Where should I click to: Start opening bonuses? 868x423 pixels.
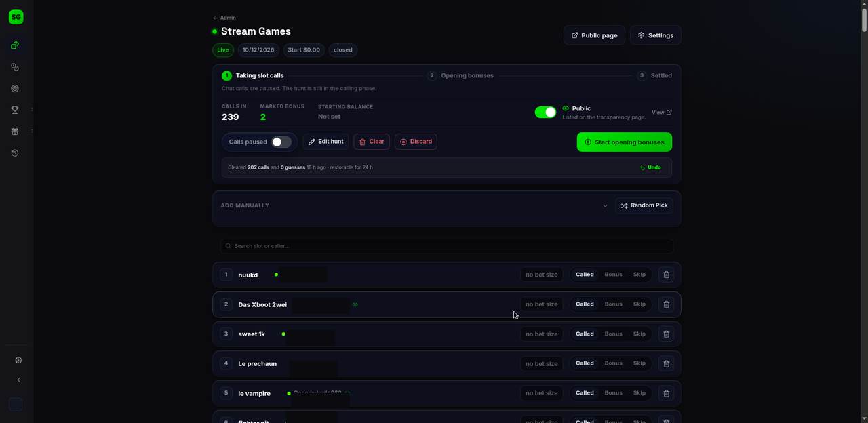coord(625,142)
